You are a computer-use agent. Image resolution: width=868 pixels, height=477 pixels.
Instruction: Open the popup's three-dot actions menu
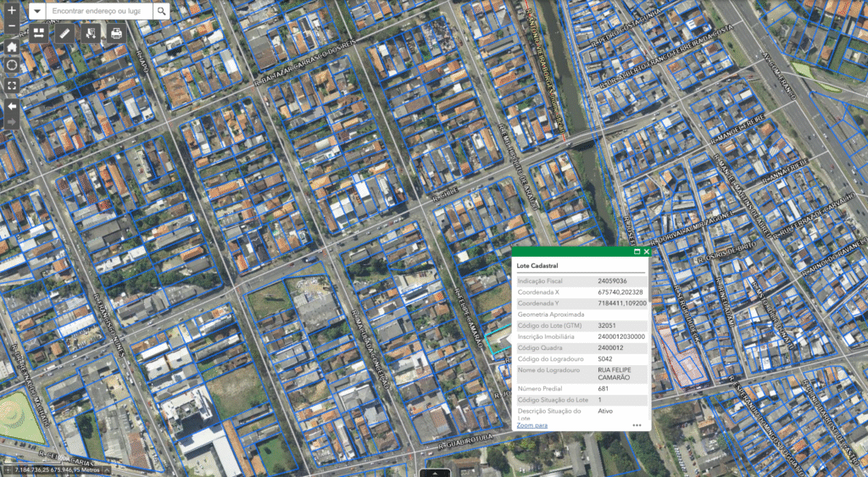point(637,425)
